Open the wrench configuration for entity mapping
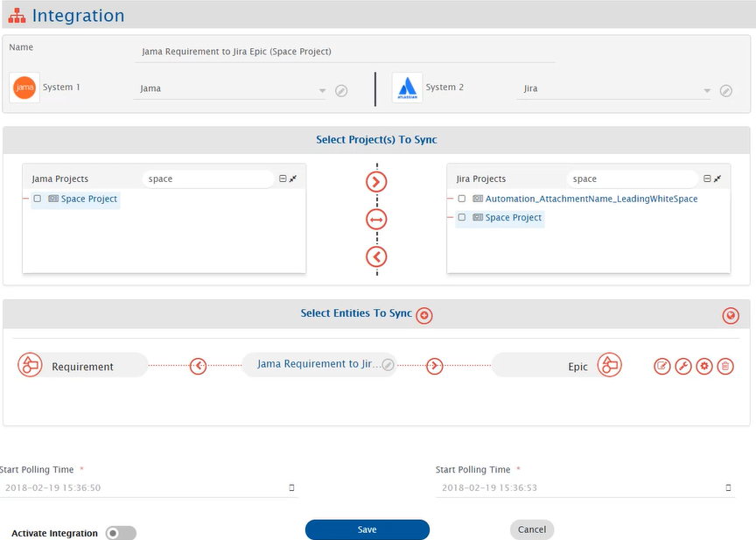 pyautogui.click(x=683, y=366)
